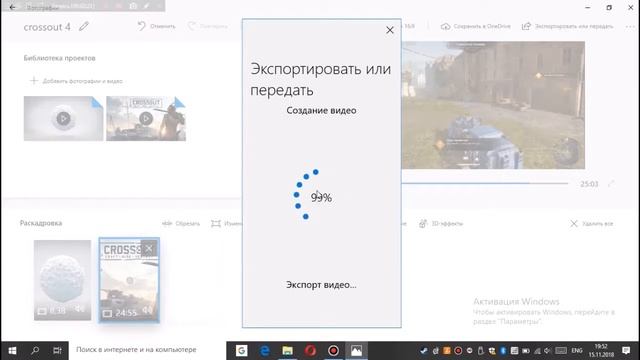The image size is (640, 360).
Task: Click the 25:03 duration label
Action: 589,184
